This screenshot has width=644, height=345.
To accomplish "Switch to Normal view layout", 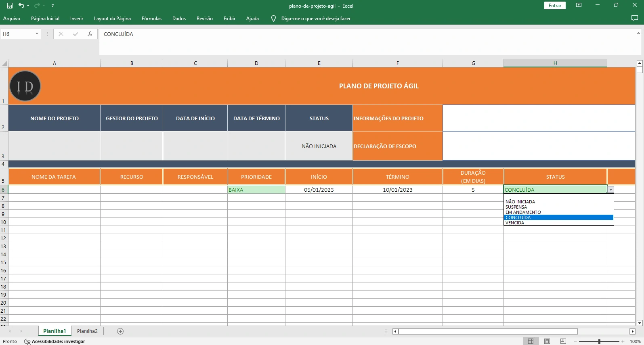I will 531,341.
